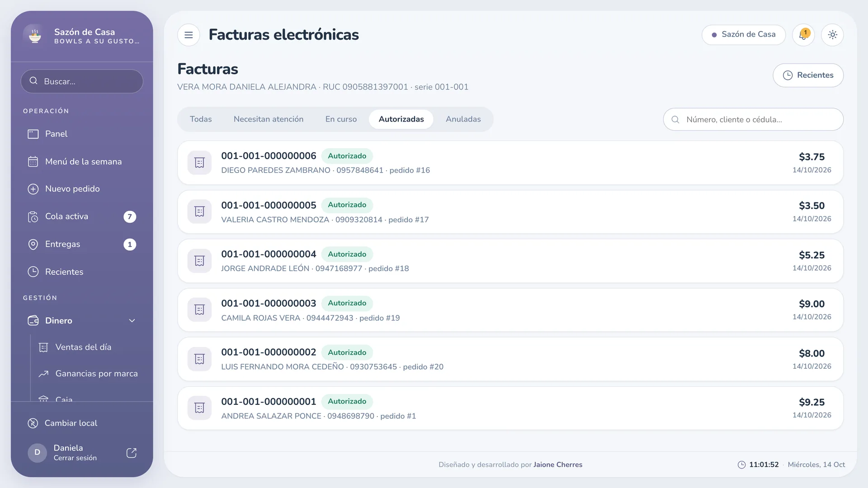Click the Menú de la semana calendar icon
Screen dimensions: 868x488
tap(33, 162)
